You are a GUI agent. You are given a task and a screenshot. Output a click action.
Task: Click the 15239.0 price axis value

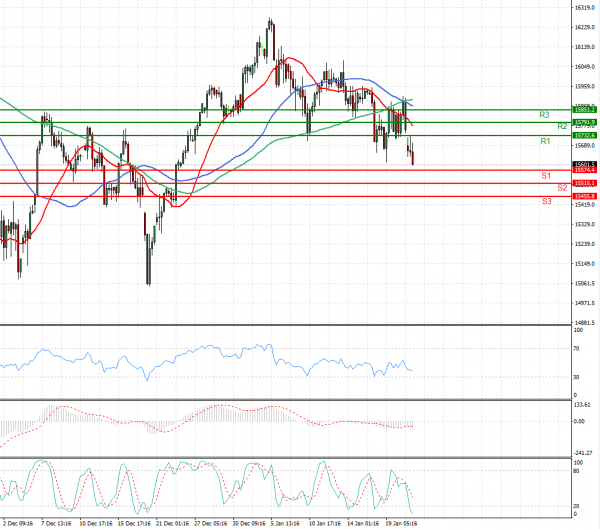[585, 244]
